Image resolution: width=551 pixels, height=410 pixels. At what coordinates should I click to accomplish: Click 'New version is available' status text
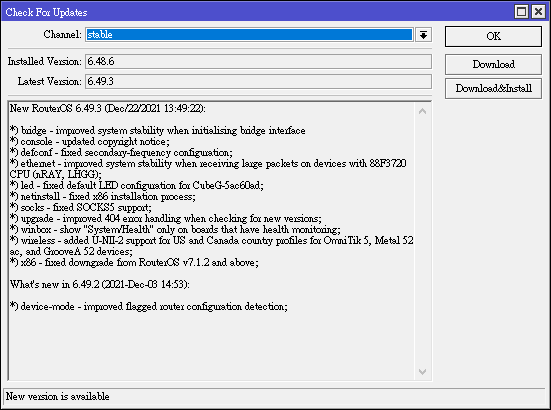click(x=58, y=397)
